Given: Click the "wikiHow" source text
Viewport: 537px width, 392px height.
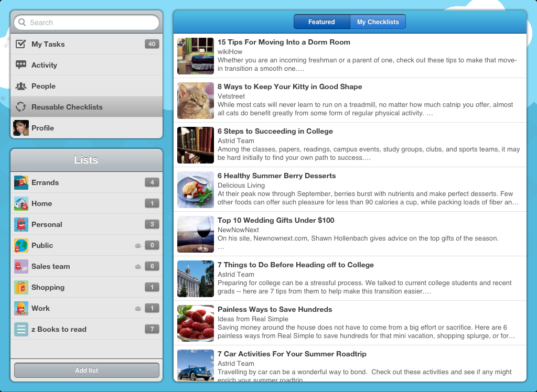Looking at the screenshot, I should 230,52.
